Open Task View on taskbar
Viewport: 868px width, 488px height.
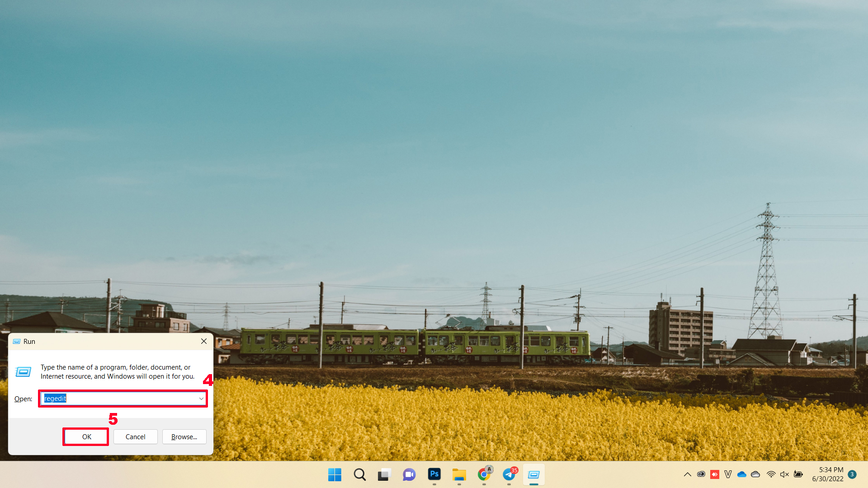pyautogui.click(x=384, y=474)
